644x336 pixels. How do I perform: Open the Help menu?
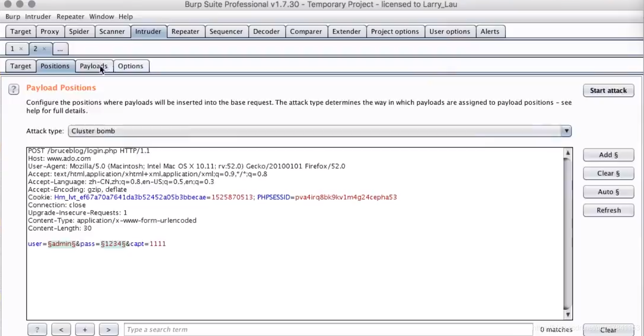[126, 17]
